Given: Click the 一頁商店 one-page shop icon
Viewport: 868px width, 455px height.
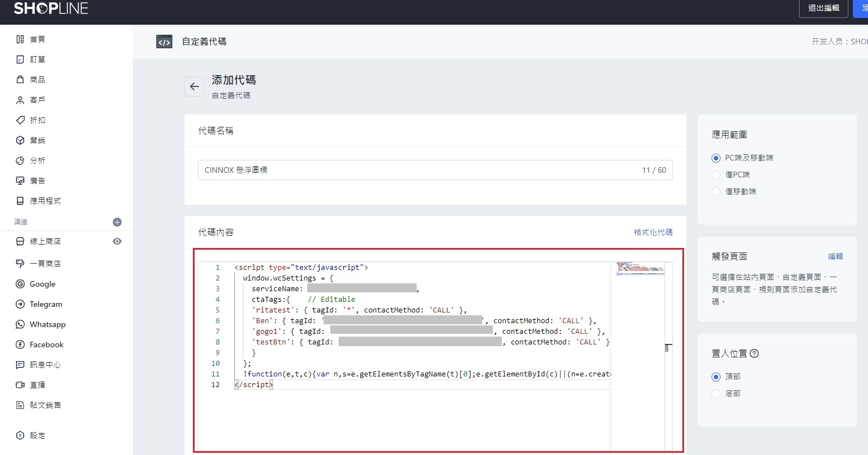Looking at the screenshot, I should coord(20,264).
